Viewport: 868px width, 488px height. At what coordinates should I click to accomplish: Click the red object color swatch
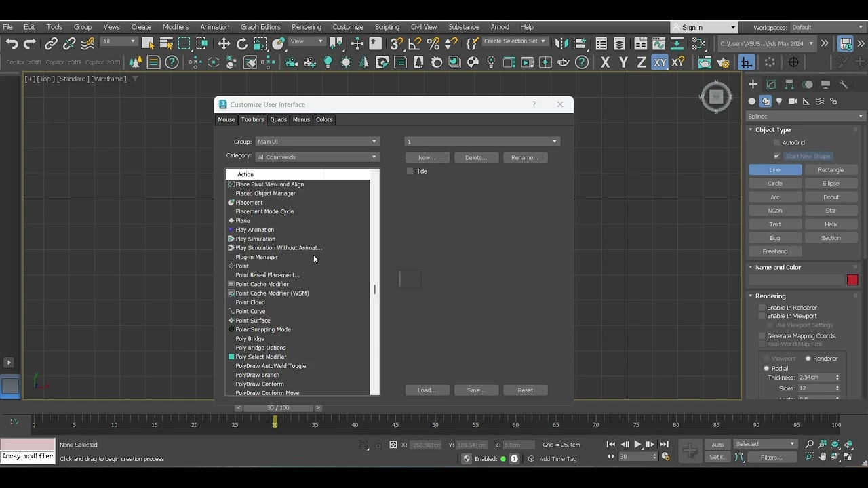coord(852,280)
